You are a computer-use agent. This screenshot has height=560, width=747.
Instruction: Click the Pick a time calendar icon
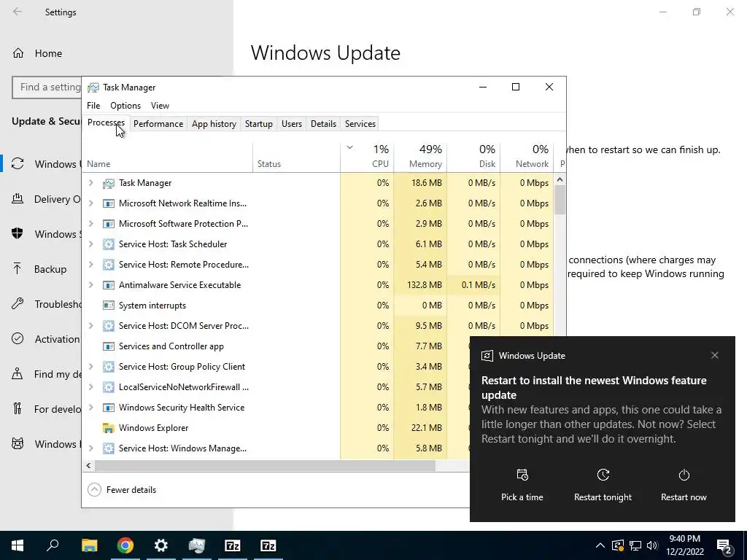[522, 475]
